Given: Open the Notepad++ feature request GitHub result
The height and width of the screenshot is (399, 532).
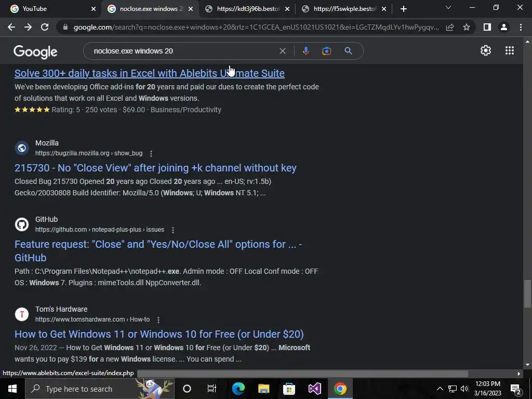Looking at the screenshot, I should tap(158, 251).
